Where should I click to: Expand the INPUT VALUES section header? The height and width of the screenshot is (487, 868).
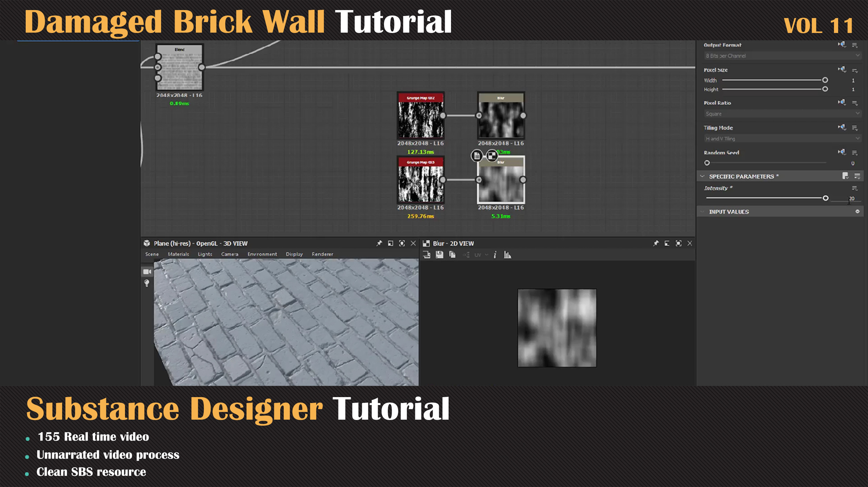tap(729, 212)
